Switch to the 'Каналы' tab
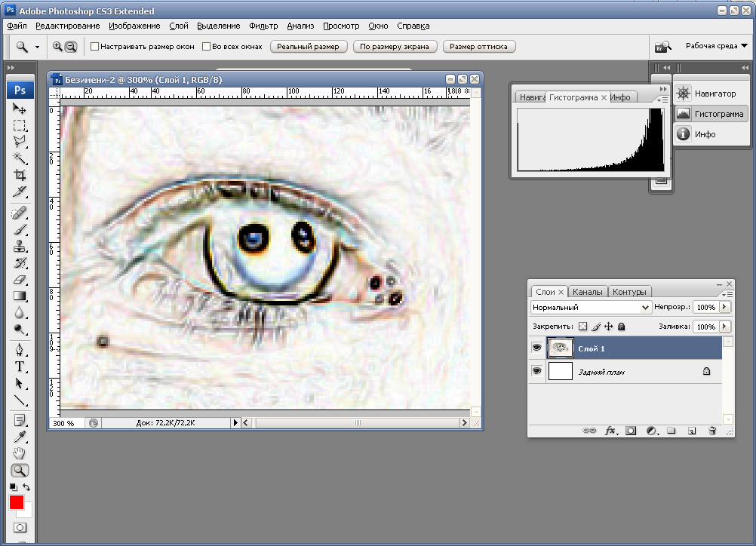The height and width of the screenshot is (546, 756). coord(587,292)
